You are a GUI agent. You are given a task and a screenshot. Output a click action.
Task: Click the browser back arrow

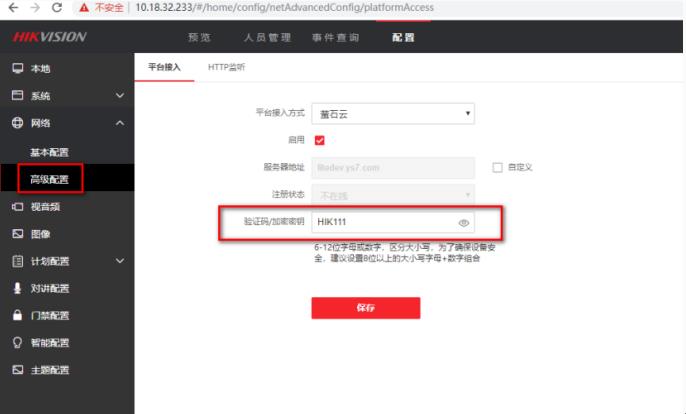[14, 7]
